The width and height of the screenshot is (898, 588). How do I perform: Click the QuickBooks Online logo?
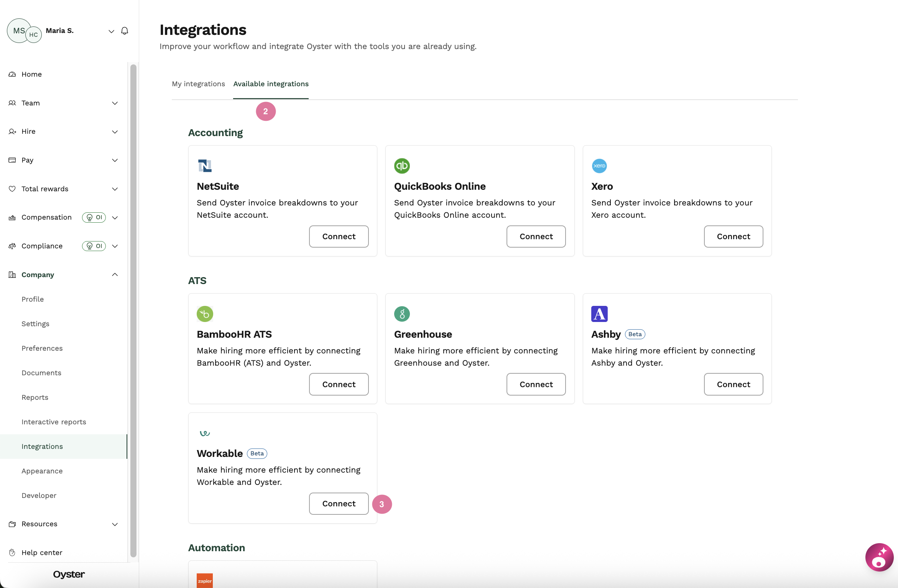click(x=402, y=166)
